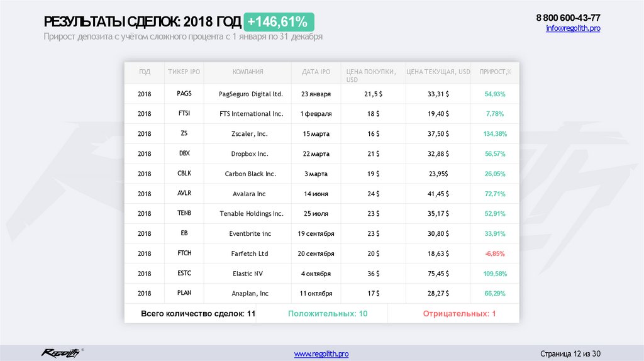The image size is (644, 361).
Task: Click the РЕЗУЛЬТАТЫ СДЕЛОК: 2018 ГОД title
Action: pos(143,22)
